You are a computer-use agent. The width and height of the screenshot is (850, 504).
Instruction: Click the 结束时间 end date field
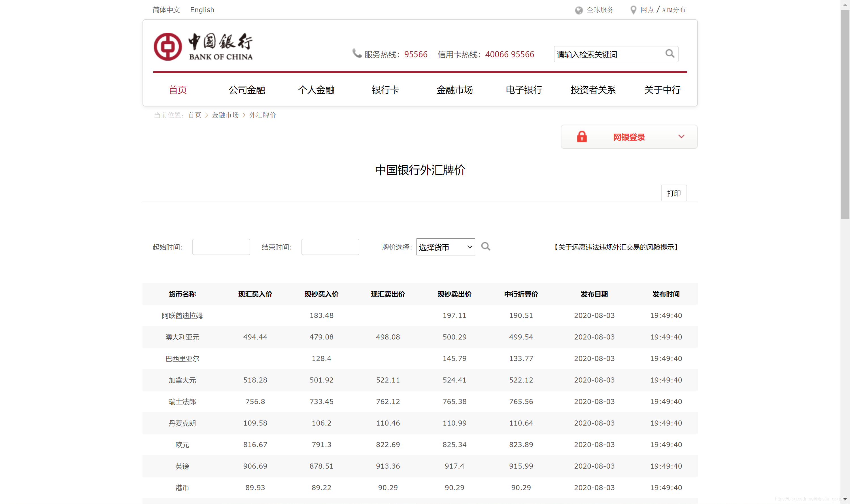(330, 247)
